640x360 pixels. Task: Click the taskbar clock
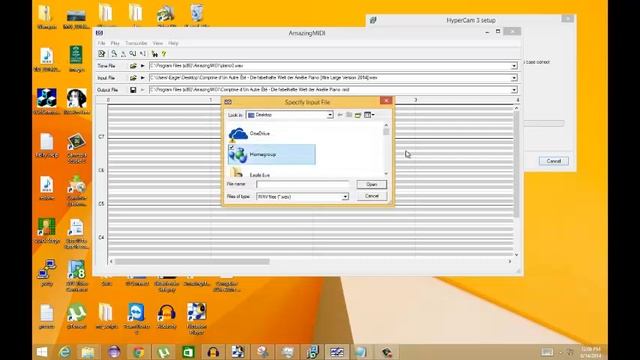pos(591,352)
